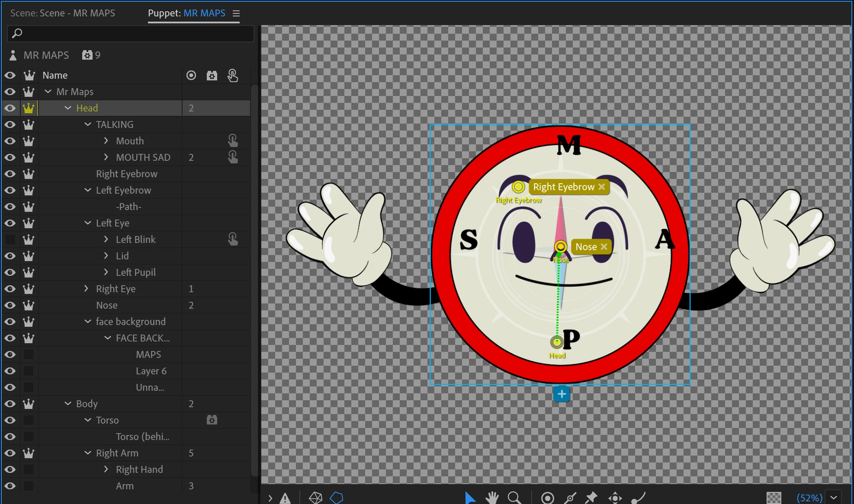The height and width of the screenshot is (504, 854).
Task: Open the Puppet panel hamburger menu
Action: pos(236,13)
